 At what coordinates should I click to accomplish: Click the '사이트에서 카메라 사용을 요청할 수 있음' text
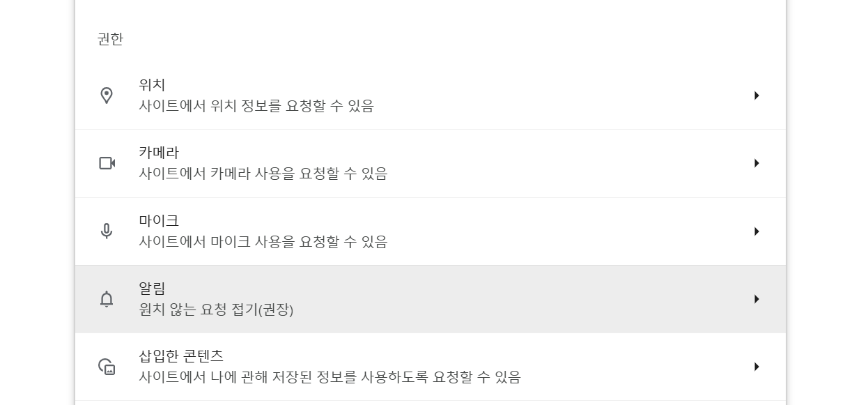point(263,174)
